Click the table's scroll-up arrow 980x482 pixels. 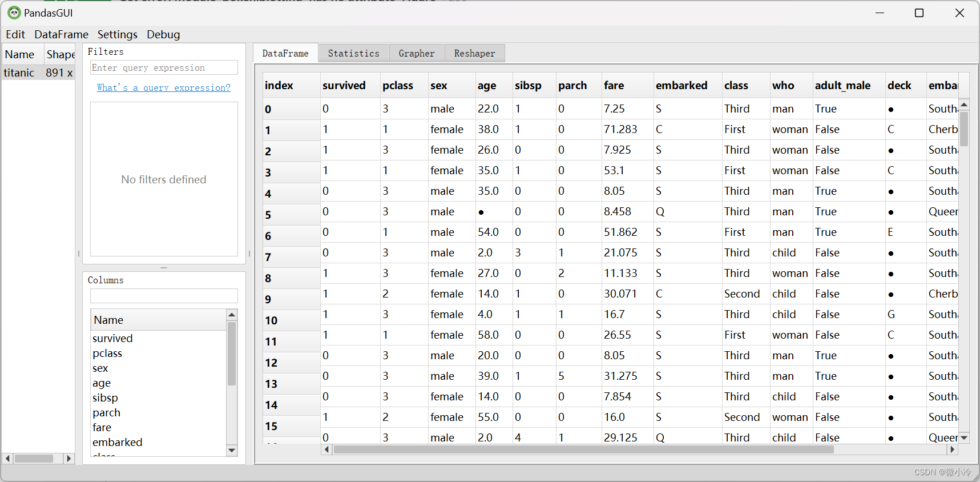[x=964, y=105]
